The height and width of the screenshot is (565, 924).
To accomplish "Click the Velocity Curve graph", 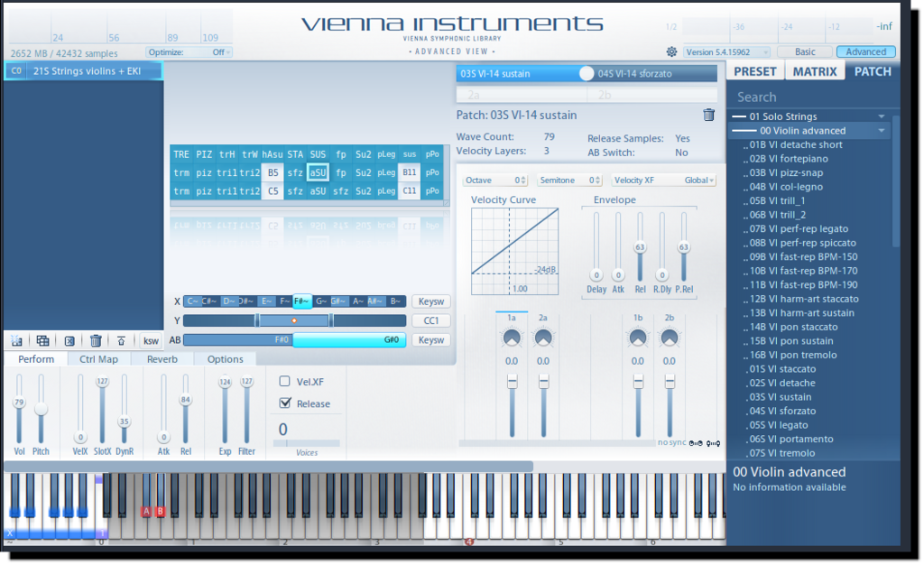I will (x=514, y=251).
